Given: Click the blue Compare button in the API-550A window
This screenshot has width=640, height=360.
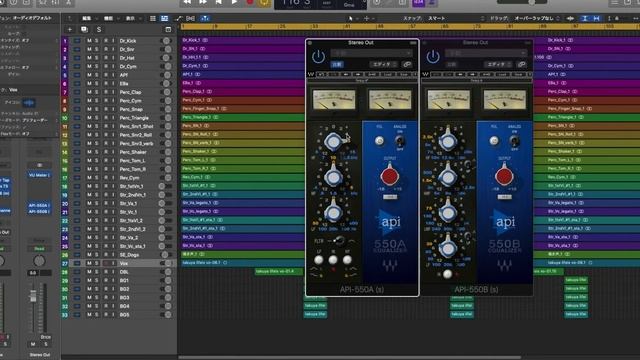Looking at the screenshot, I should point(337,64).
